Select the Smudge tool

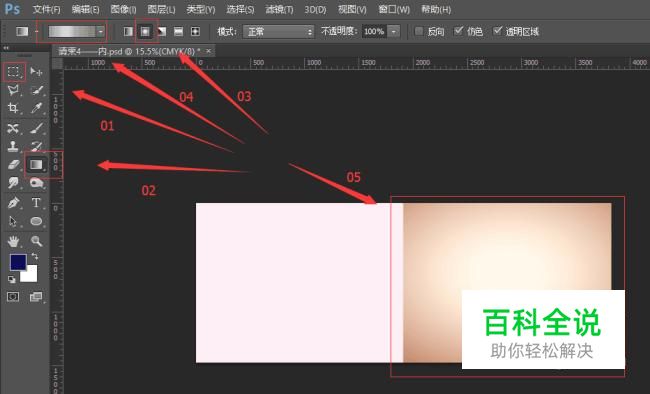(x=13, y=183)
